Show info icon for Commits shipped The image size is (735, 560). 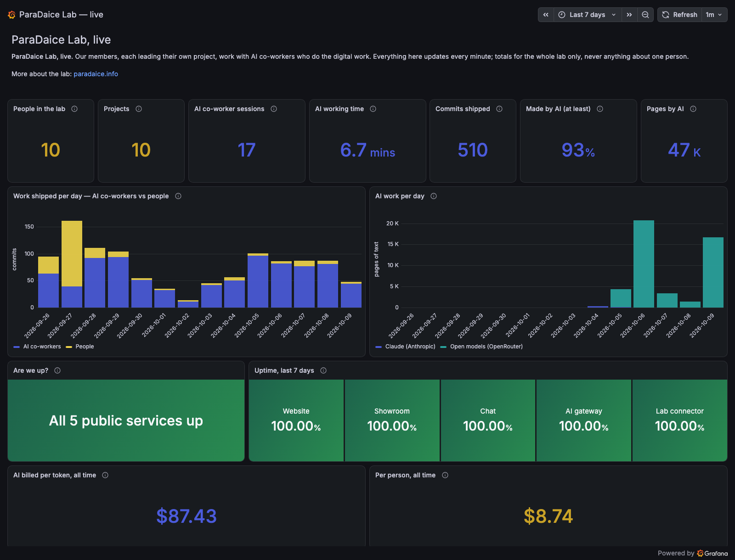click(x=499, y=109)
